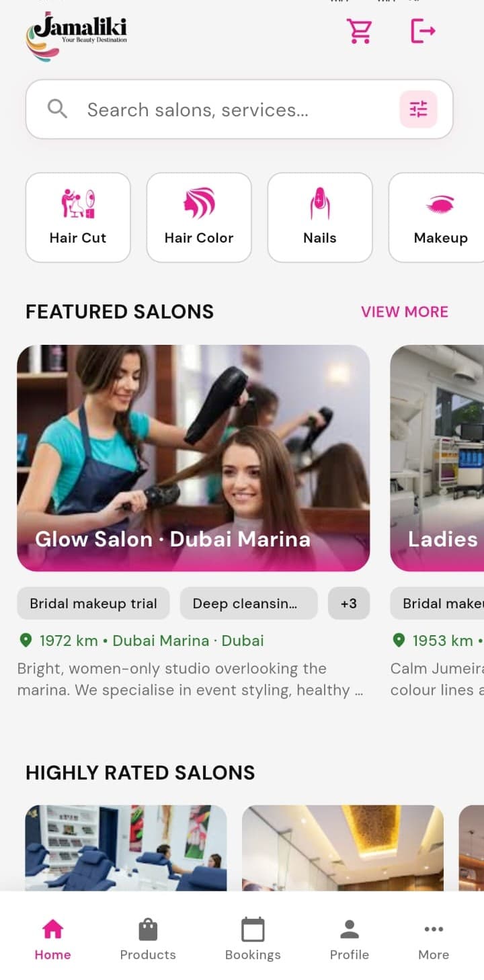Open the Profile tab
The image size is (484, 980).
(x=350, y=939)
